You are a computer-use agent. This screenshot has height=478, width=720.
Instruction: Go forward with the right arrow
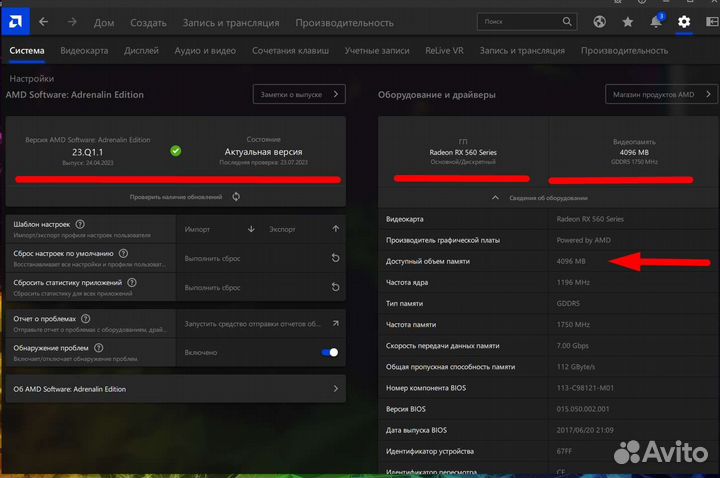[x=72, y=22]
